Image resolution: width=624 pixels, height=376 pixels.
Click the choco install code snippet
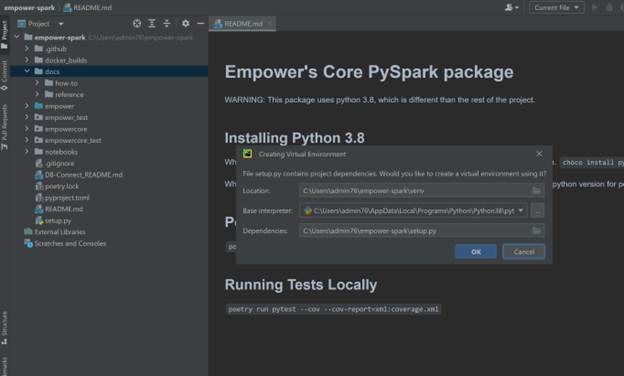click(592, 162)
